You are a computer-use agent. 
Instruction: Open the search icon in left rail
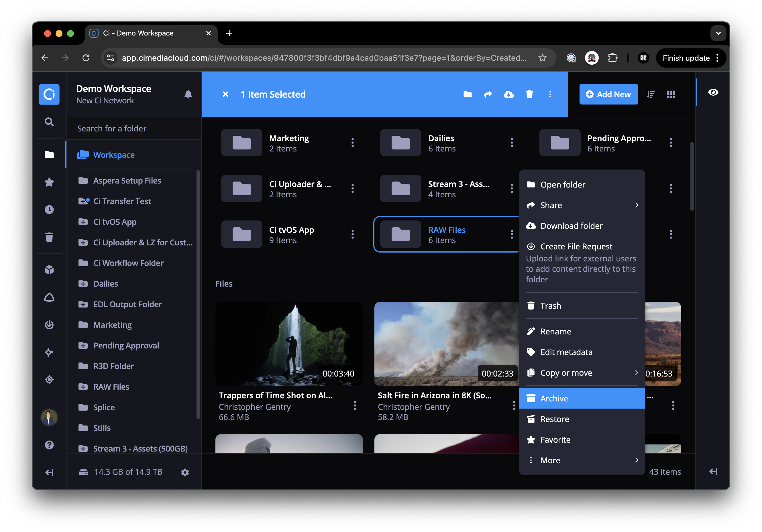49,122
